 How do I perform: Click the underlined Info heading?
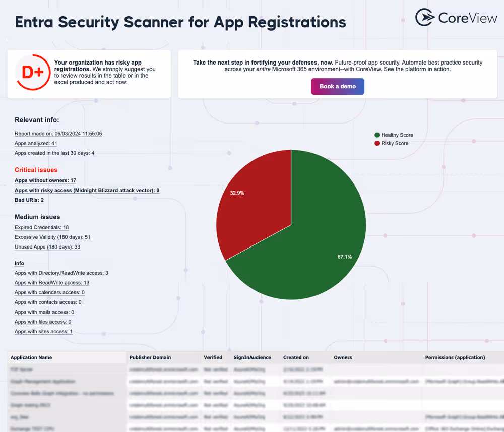[19, 263]
